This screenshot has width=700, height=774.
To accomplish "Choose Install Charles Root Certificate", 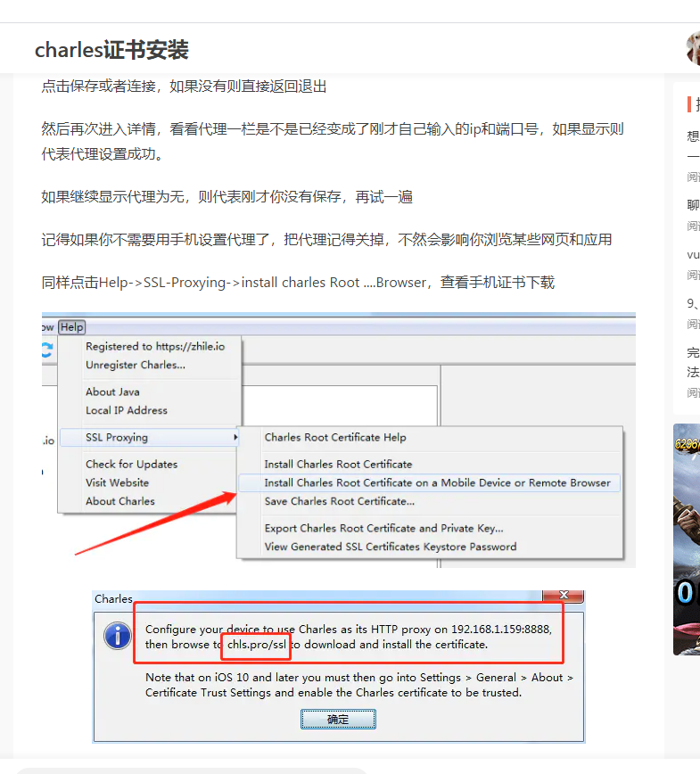I will click(338, 465).
